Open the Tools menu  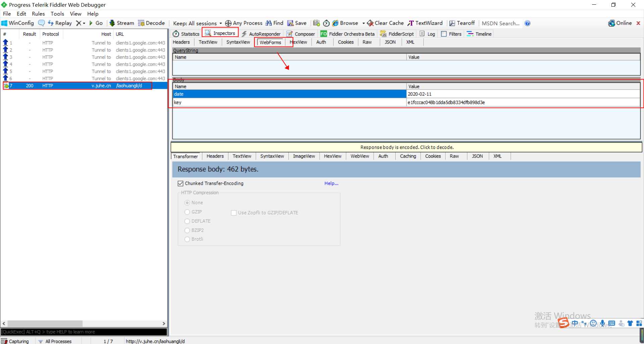tap(57, 14)
